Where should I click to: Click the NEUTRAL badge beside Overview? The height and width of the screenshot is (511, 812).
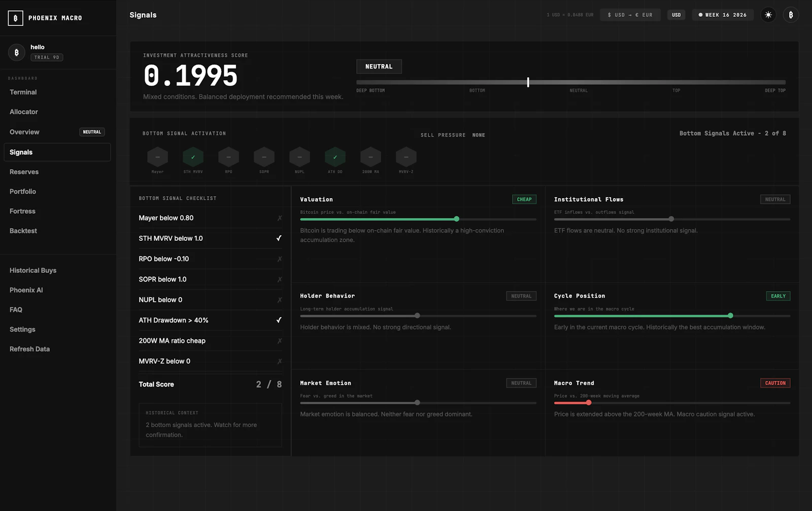tap(92, 132)
